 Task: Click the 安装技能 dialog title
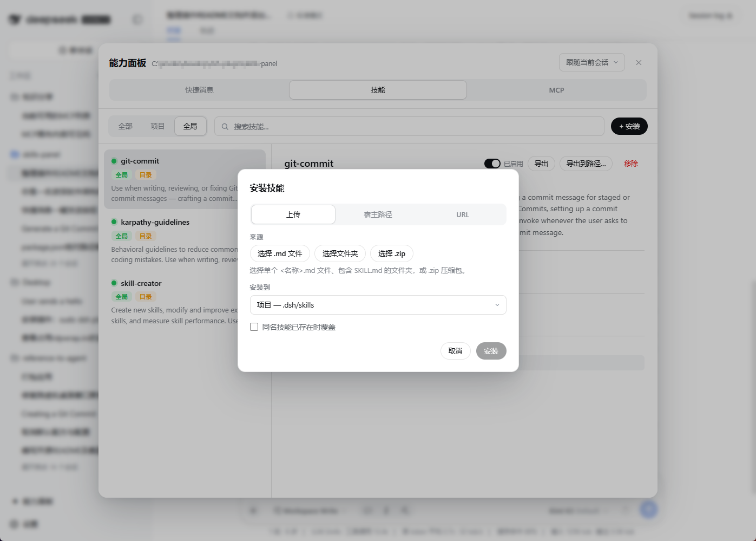coord(267,188)
